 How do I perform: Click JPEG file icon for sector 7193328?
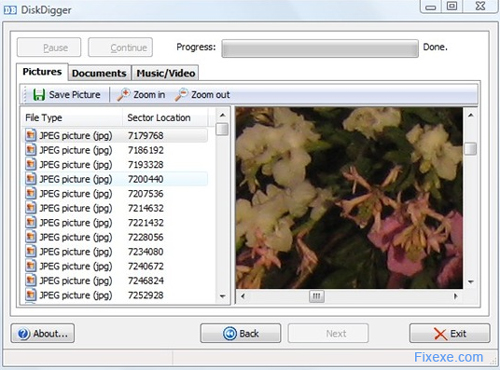pos(30,164)
